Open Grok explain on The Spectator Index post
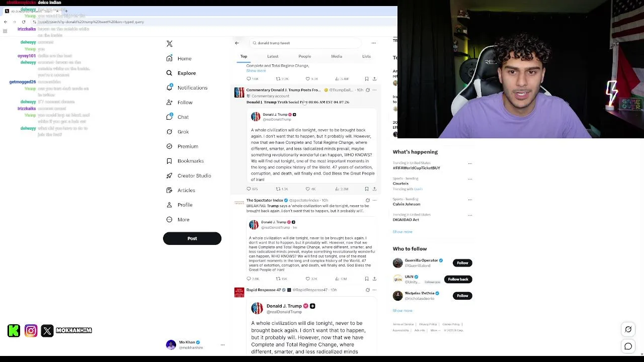 click(x=367, y=200)
